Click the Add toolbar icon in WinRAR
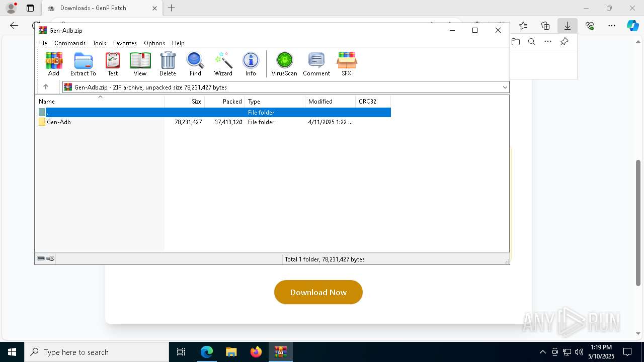Image resolution: width=644 pixels, height=362 pixels. [54, 64]
